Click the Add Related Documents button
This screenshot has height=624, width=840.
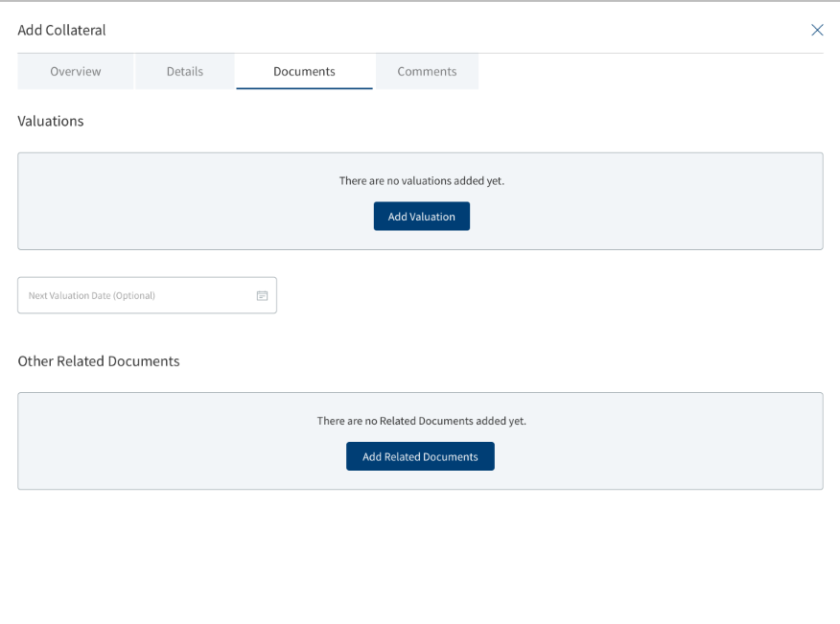click(x=420, y=456)
